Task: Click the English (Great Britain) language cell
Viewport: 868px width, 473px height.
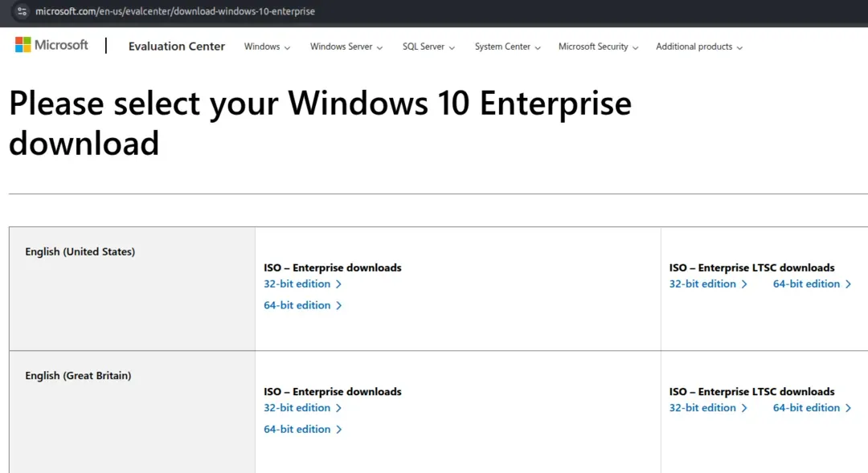Action: click(78, 376)
